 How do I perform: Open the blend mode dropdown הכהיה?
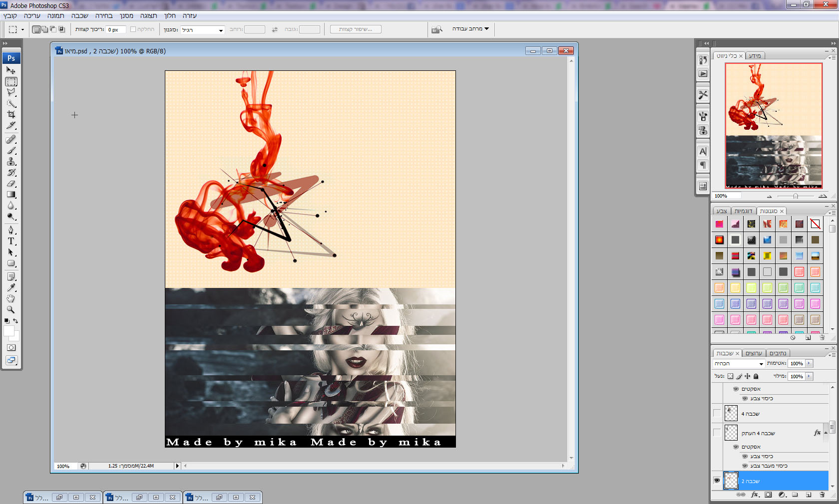tap(739, 364)
